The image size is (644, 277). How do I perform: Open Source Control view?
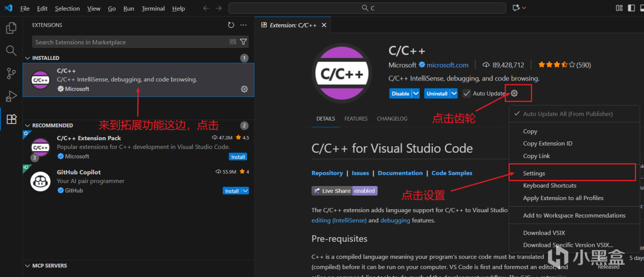tap(11, 73)
